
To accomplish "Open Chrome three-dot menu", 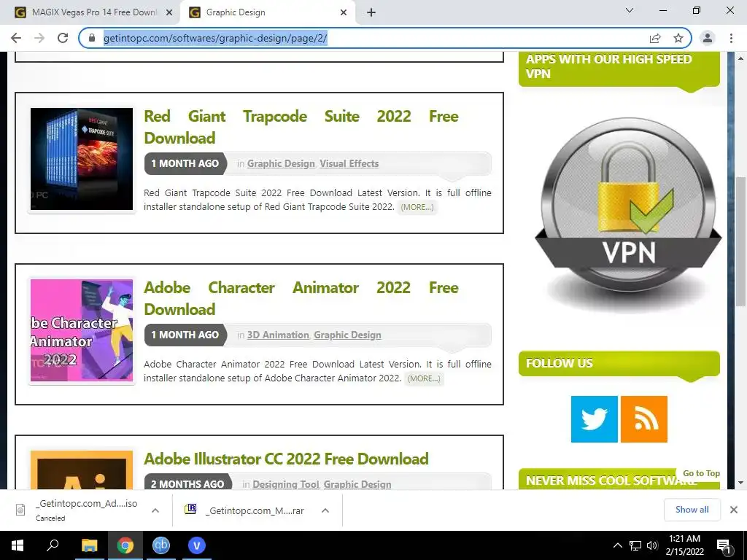I will point(731,38).
